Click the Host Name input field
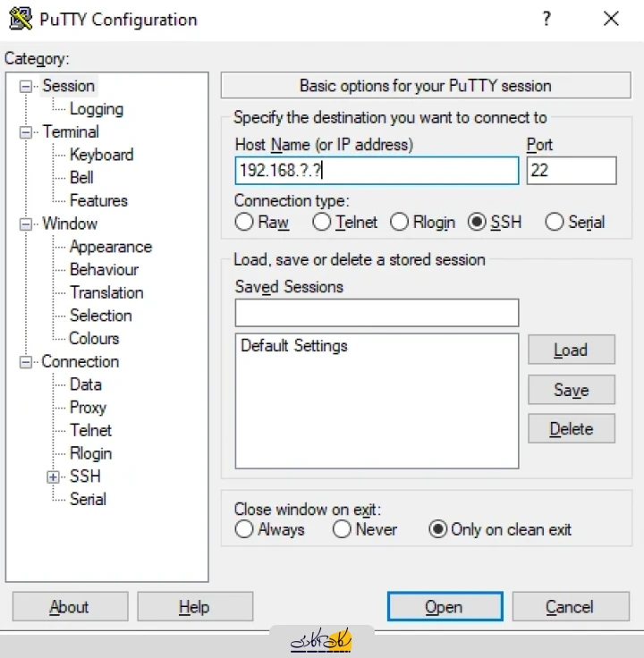Screen dimensions: 644x658 pyautogui.click(x=376, y=171)
